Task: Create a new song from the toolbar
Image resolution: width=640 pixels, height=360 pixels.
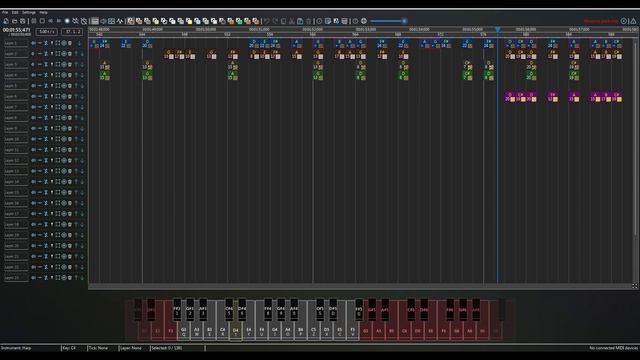Action: pyautogui.click(x=6, y=21)
